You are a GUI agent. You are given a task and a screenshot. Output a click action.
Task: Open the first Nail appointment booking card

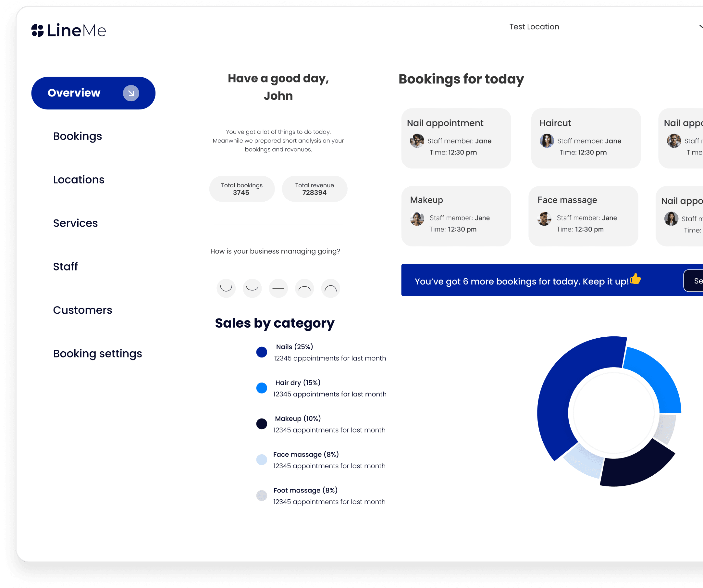[x=456, y=138]
